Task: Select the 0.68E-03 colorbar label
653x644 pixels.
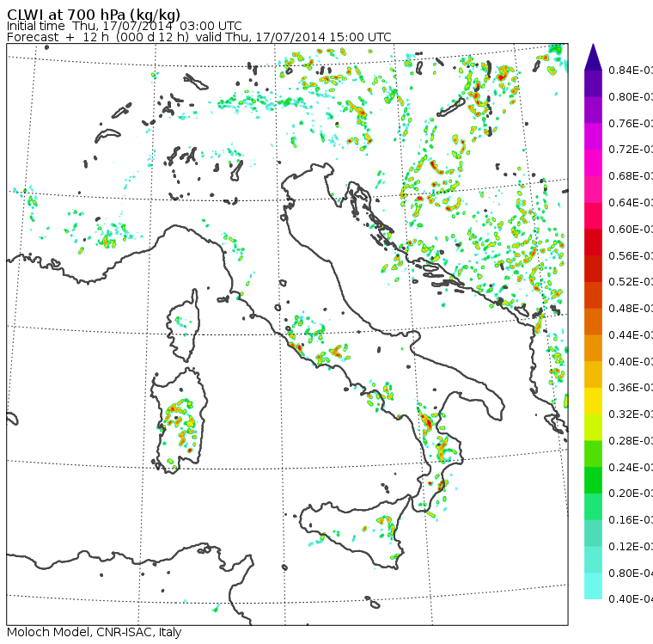Action: click(631, 176)
